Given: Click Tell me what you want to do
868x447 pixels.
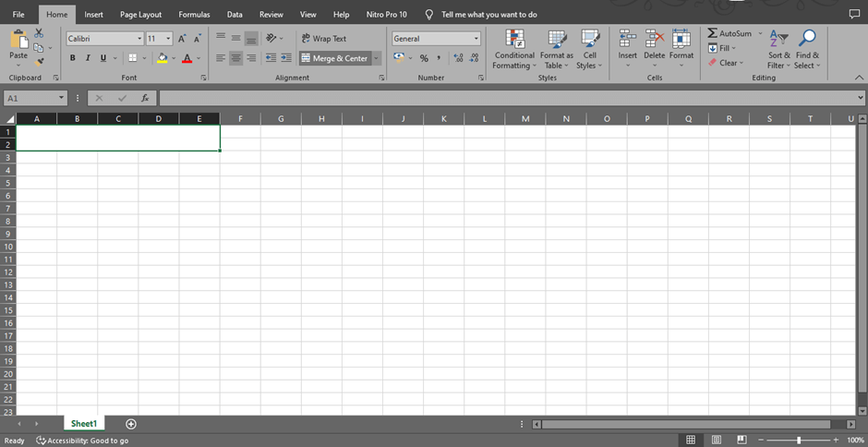Looking at the screenshot, I should [x=489, y=15].
